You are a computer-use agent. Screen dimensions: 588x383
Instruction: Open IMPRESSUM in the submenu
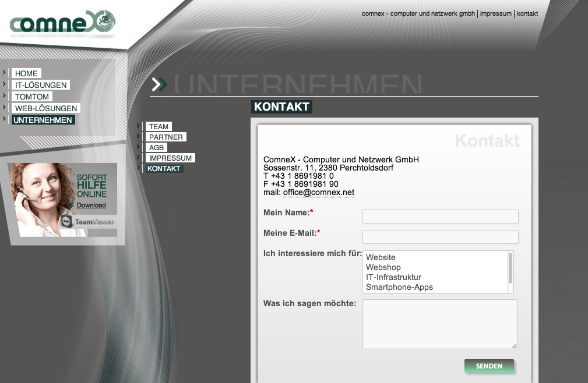pyautogui.click(x=170, y=158)
